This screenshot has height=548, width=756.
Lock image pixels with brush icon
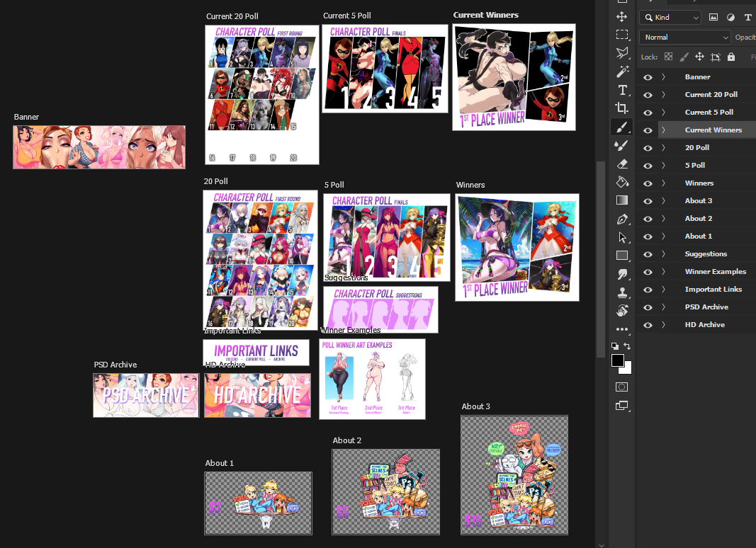tap(684, 57)
